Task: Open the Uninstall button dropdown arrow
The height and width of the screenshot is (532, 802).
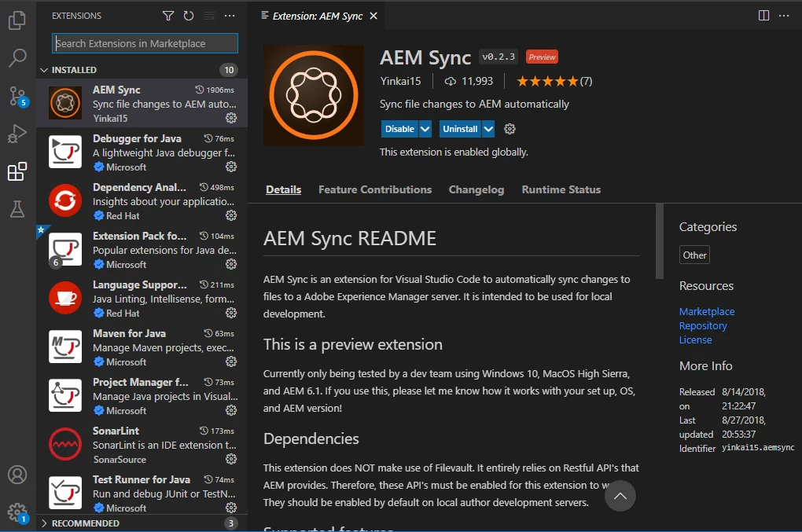Action: coord(488,129)
